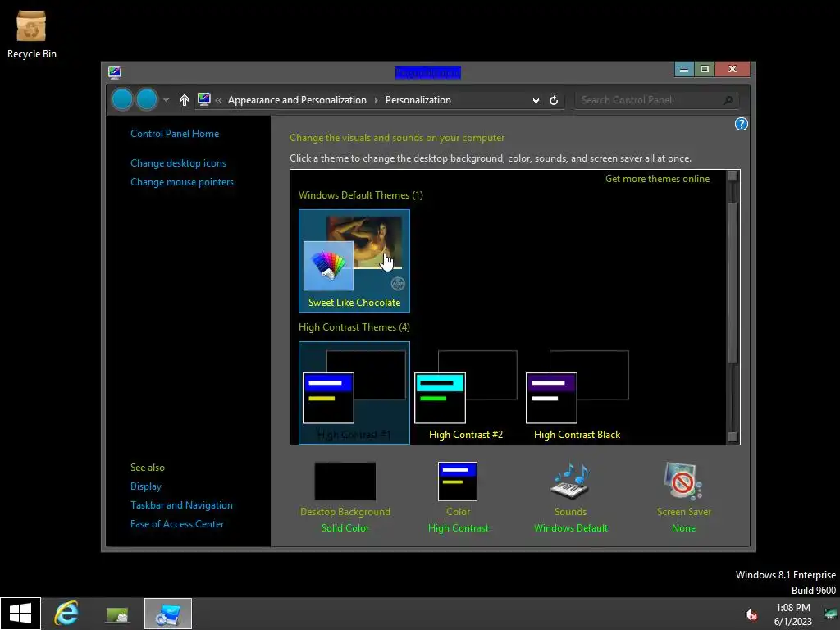This screenshot has width=840, height=630.
Task: Open the Recycle Bin desktop icon
Action: pyautogui.click(x=31, y=34)
